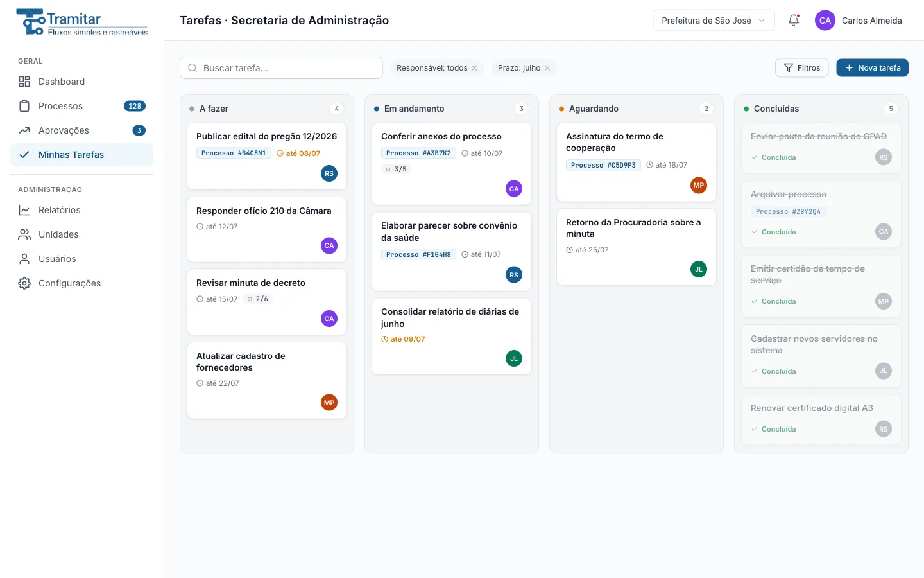Click the 'Concluídas' column header
This screenshot has width=924, height=578.
coord(821,109)
